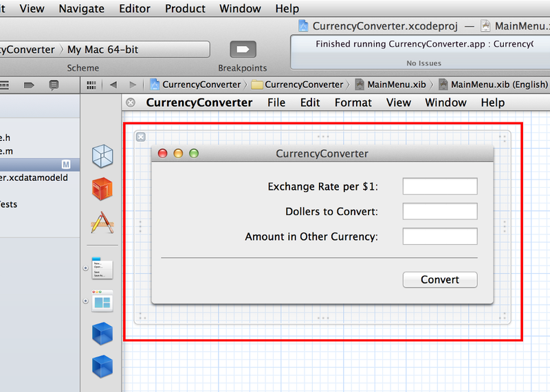Open the log navigator speech bubble icon

point(54,85)
